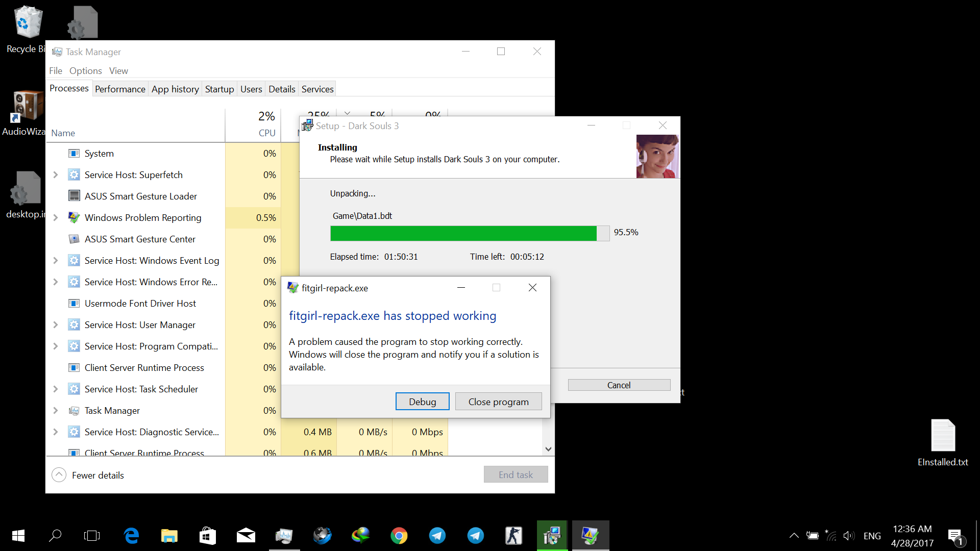Click the Close program button
The width and height of the screenshot is (980, 551).
coord(498,402)
